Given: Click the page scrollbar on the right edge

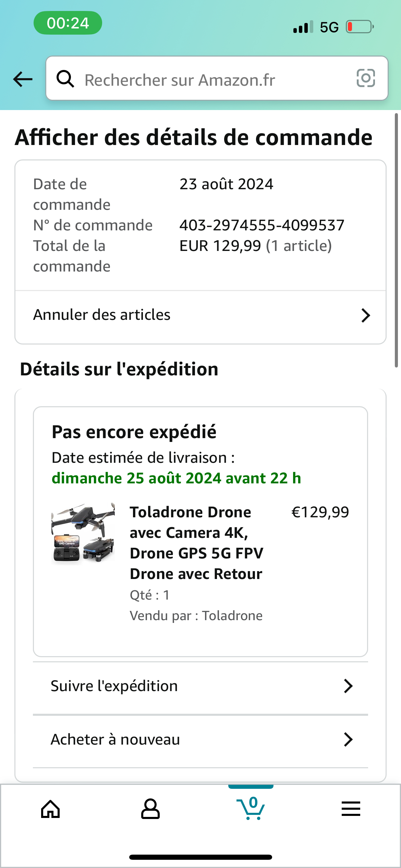Looking at the screenshot, I should point(396,240).
